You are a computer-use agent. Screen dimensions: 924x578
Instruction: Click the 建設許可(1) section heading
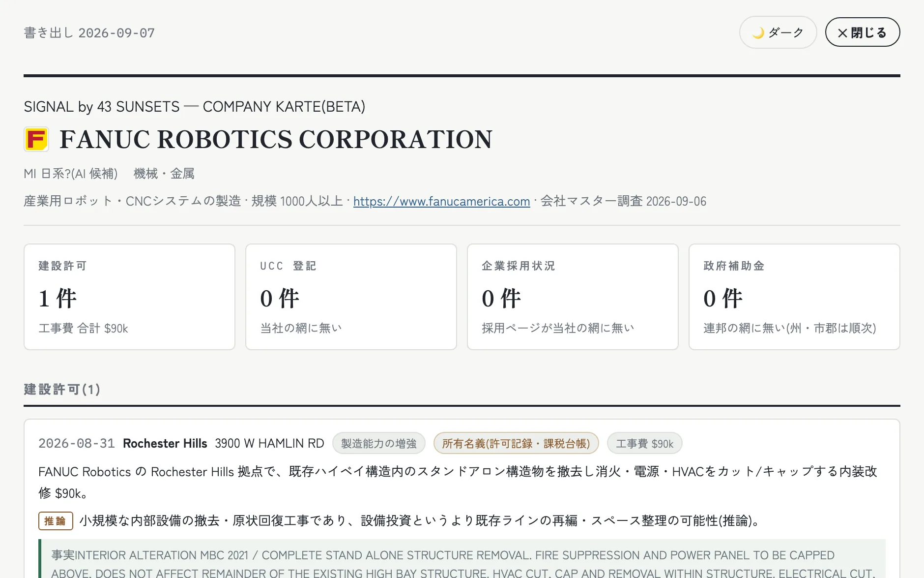coord(62,389)
